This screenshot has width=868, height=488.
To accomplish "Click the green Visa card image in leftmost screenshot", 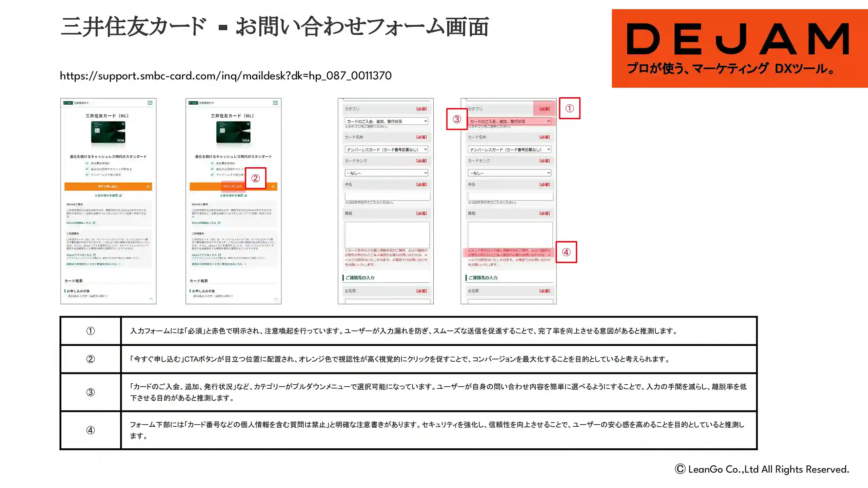I will [x=108, y=133].
